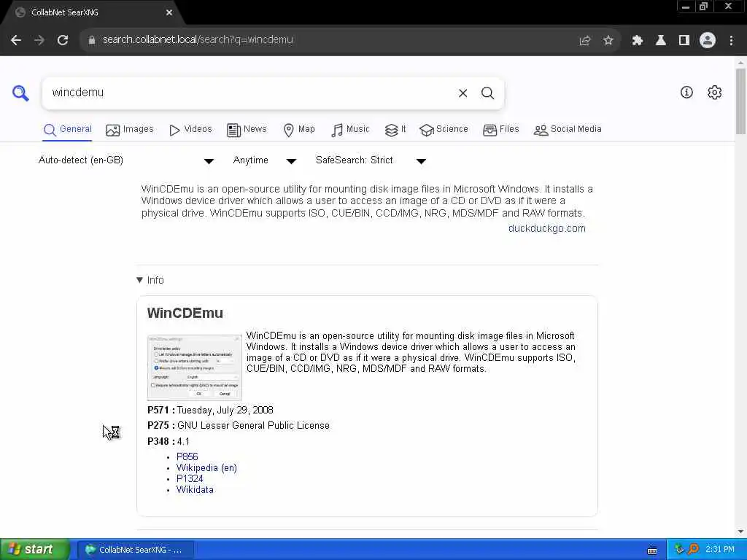Click the Tuesday, July 29, 2008 date
The image size is (747, 560).
pos(225,410)
